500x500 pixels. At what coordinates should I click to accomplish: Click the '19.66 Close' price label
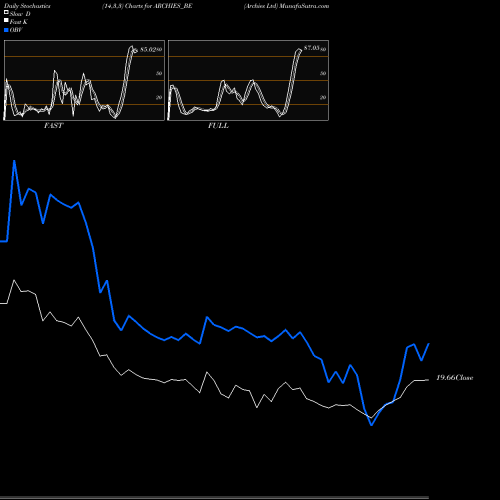click(455, 378)
